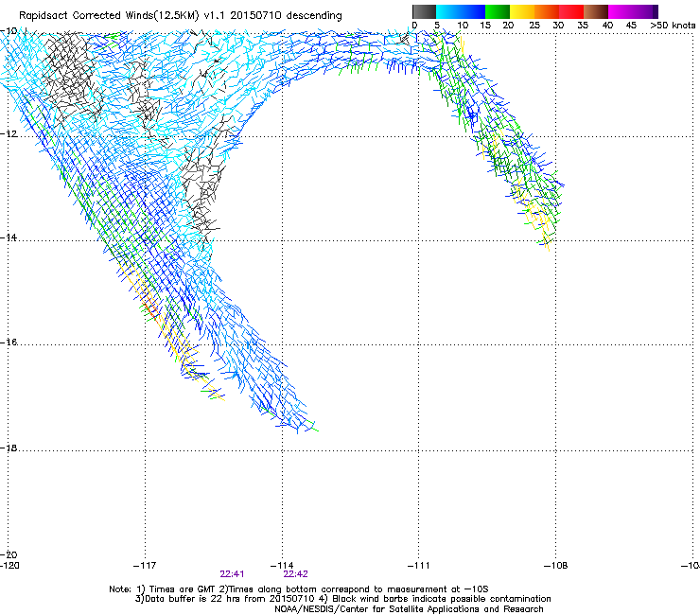Viewport: 700px width, 615px height.
Task: Click the purple '22:42' time label
Action: (x=295, y=574)
